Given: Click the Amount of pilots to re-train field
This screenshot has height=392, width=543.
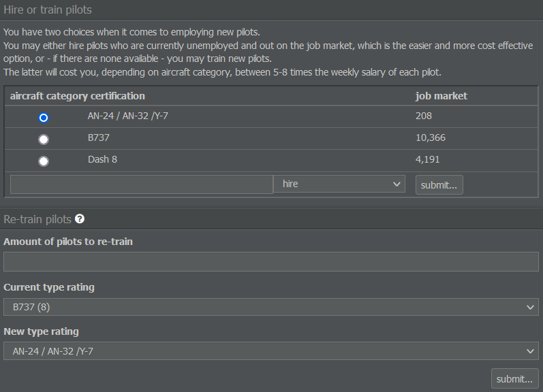Looking at the screenshot, I should coord(270,262).
